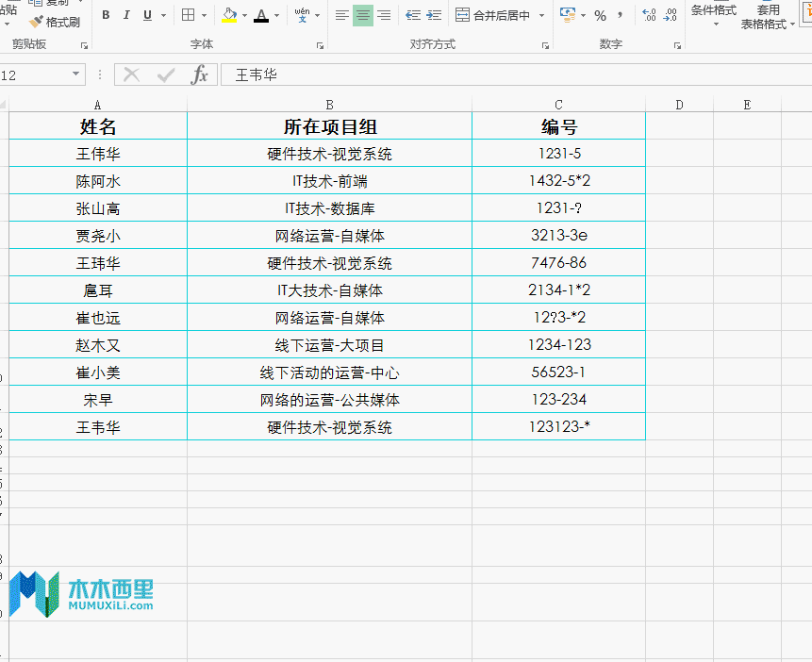
Task: Apply comma style number format
Action: click(x=620, y=15)
